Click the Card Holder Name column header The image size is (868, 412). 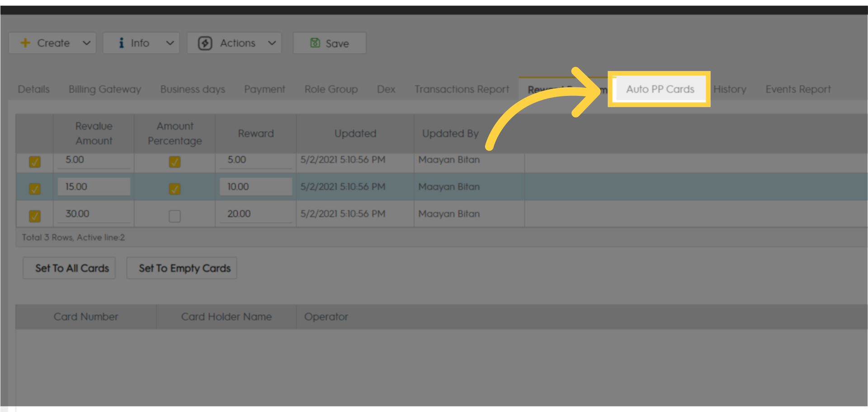(226, 317)
